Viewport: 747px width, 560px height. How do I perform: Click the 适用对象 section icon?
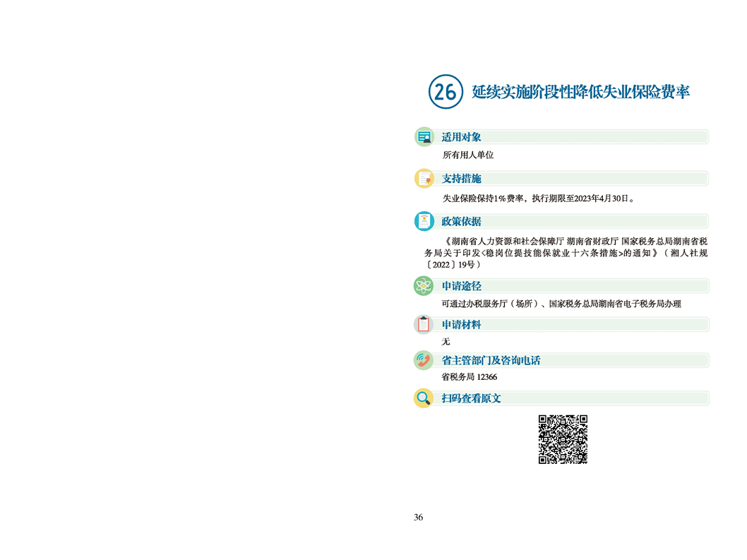pos(424,137)
